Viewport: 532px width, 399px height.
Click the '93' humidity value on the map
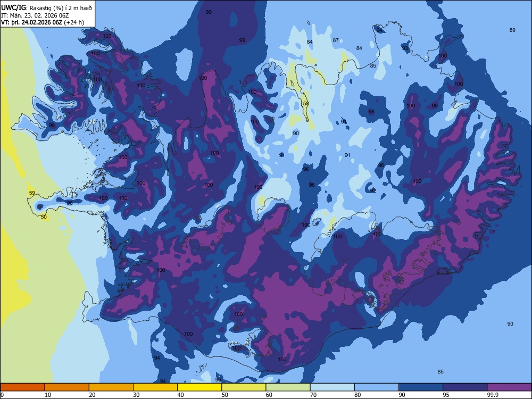[405, 48]
